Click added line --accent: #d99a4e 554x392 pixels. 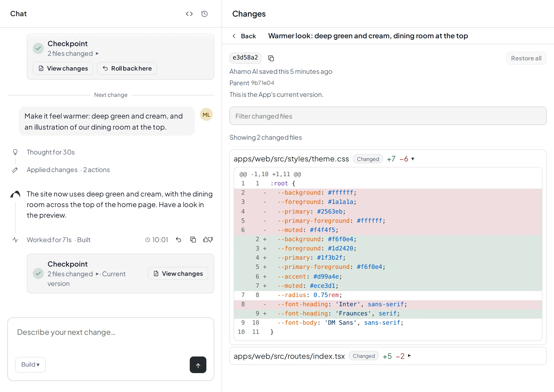pyautogui.click(x=388, y=277)
